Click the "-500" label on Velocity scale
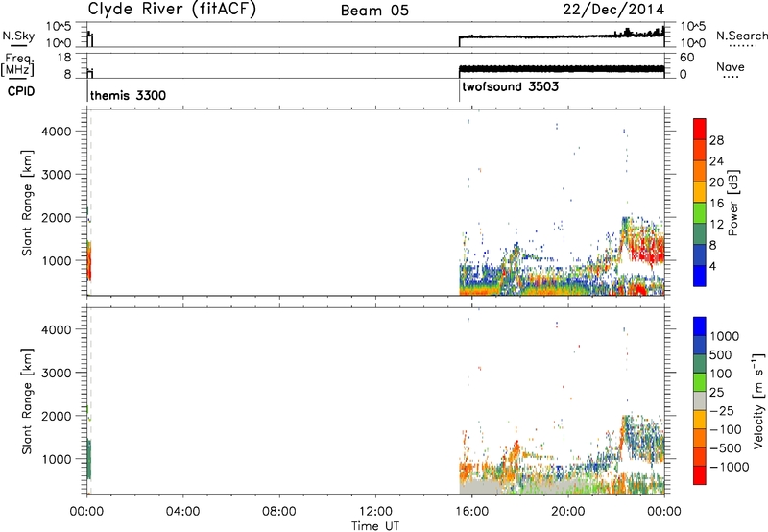Screen dimensions: 768x532 click(726, 448)
